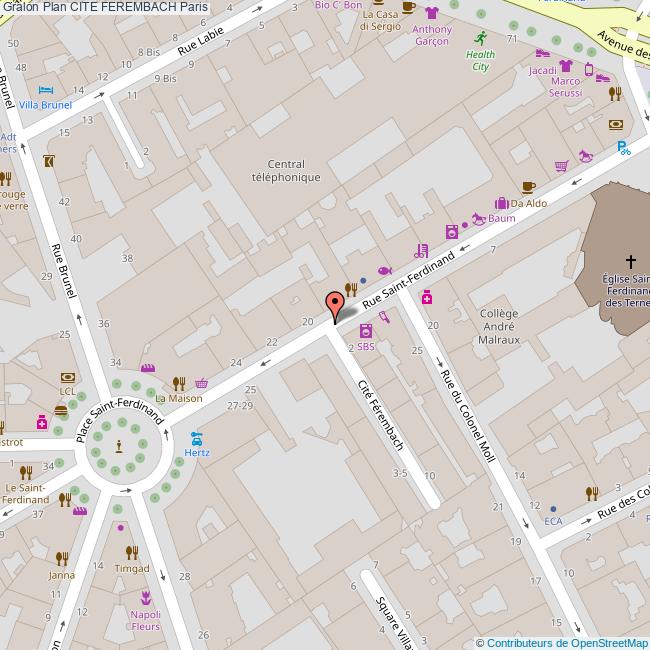Click the Health City fitness icon
This screenshot has height=650, width=650.
tap(480, 38)
